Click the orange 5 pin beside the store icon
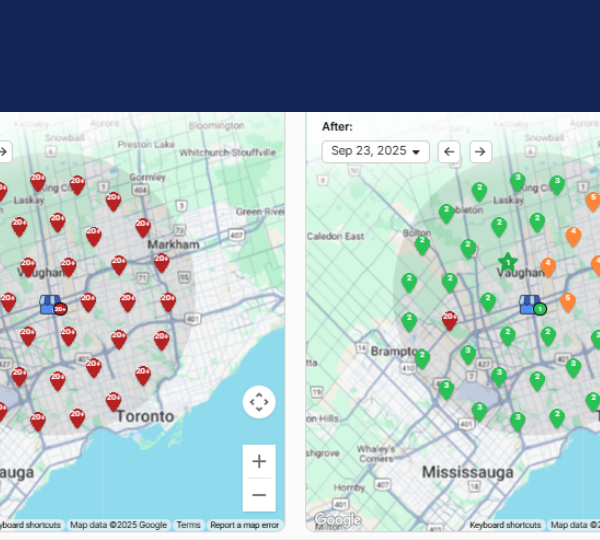Image resolution: width=600 pixels, height=540 pixels. 568,301
